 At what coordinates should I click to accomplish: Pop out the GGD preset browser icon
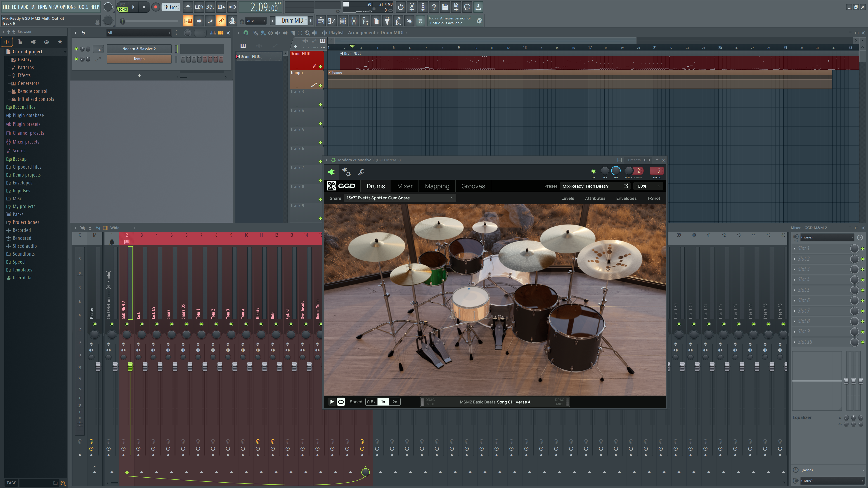[626, 186]
